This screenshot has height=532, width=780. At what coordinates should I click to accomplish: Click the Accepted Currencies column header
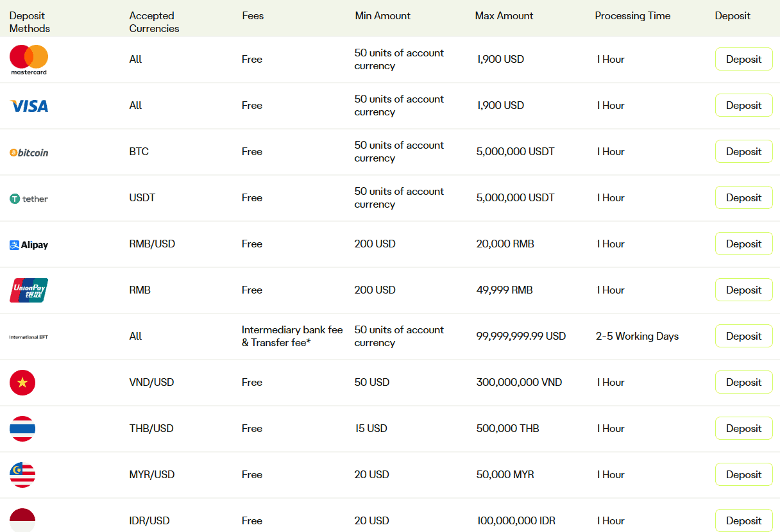coord(154,21)
